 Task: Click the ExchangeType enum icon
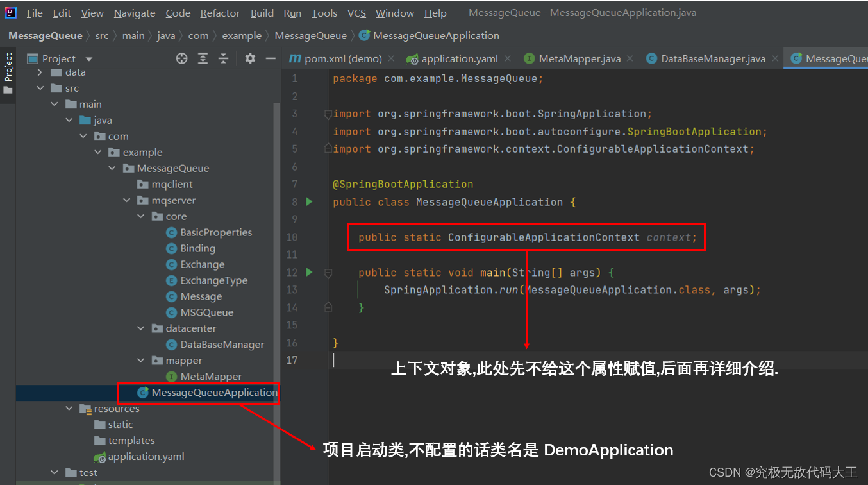coord(171,280)
